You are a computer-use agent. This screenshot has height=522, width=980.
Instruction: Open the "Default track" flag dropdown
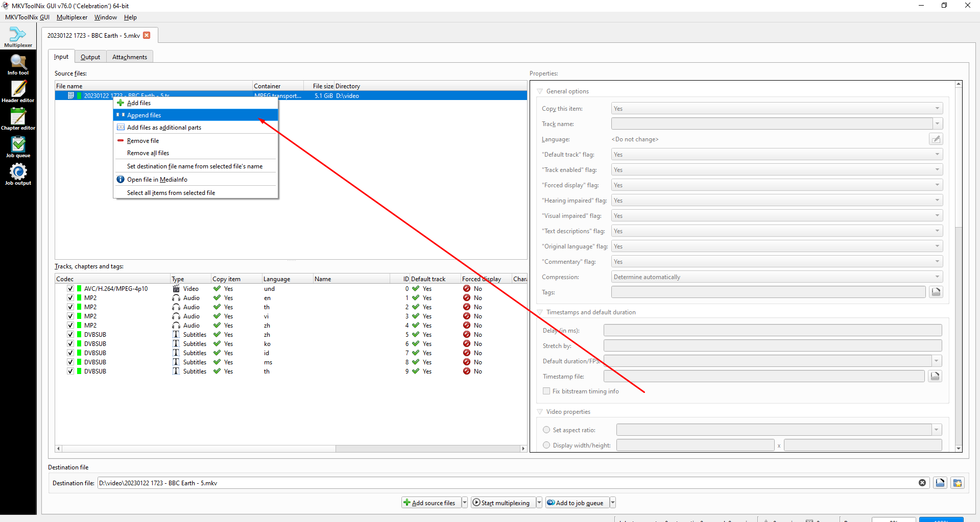(777, 155)
